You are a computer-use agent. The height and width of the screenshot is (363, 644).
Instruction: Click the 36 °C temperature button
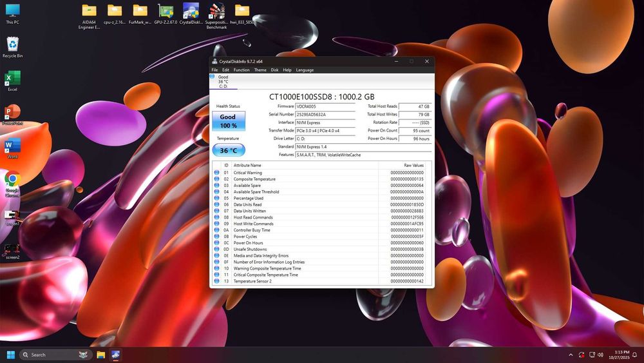229,150
